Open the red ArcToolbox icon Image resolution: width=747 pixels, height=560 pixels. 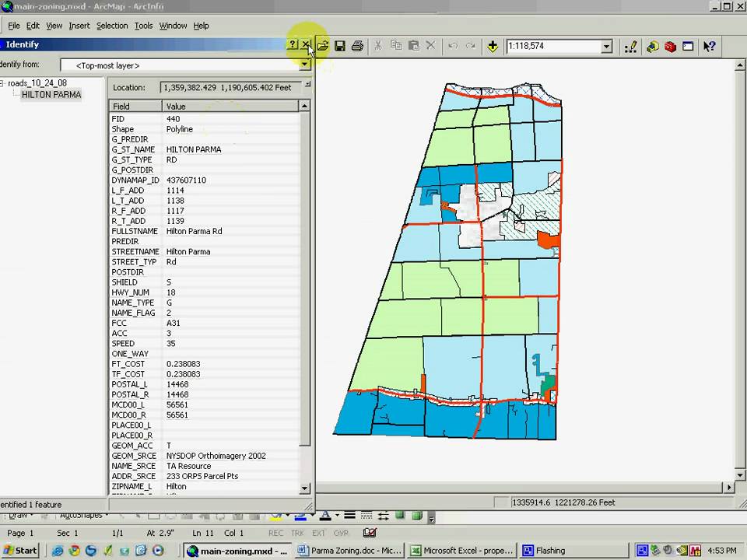pyautogui.click(x=670, y=47)
